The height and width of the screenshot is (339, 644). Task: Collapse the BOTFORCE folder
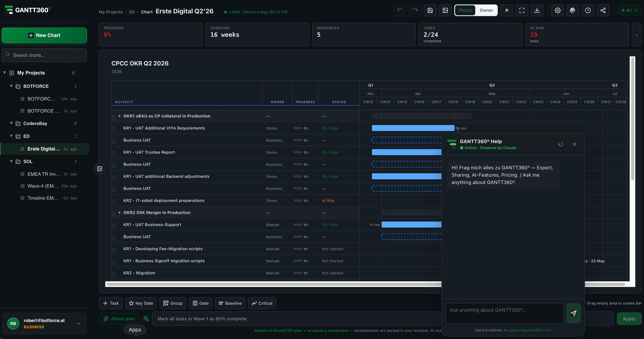pos(11,86)
